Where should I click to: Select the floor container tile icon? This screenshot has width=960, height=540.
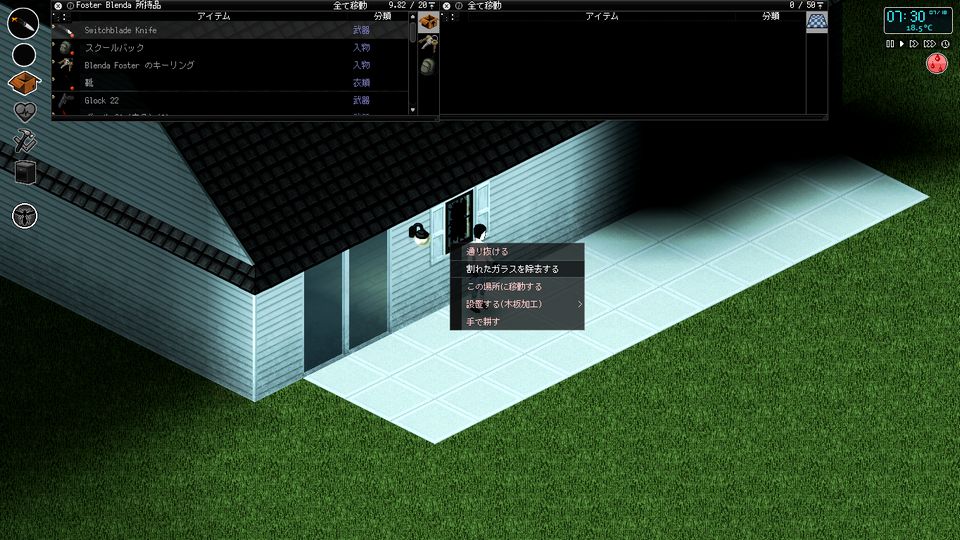click(817, 22)
